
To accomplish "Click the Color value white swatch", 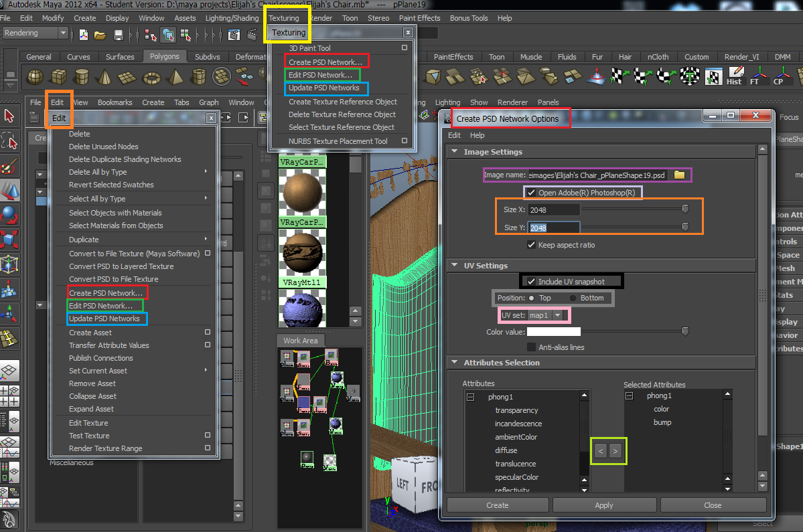I will (x=553, y=331).
